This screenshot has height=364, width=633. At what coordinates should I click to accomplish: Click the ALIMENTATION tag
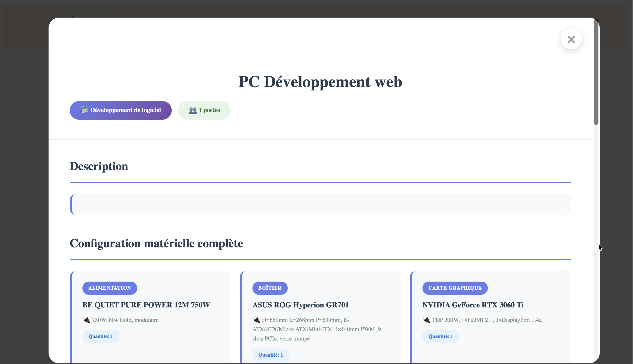110,288
